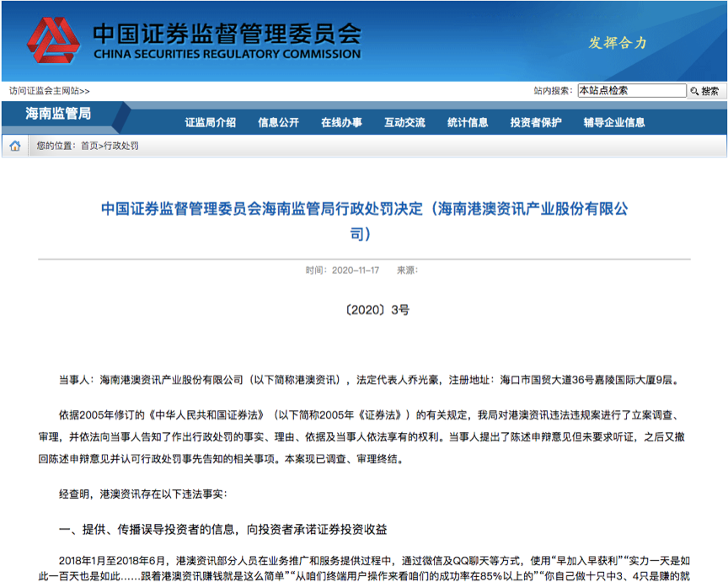Open the 信息公开 menu
This screenshot has width=728, height=582.
[278, 122]
